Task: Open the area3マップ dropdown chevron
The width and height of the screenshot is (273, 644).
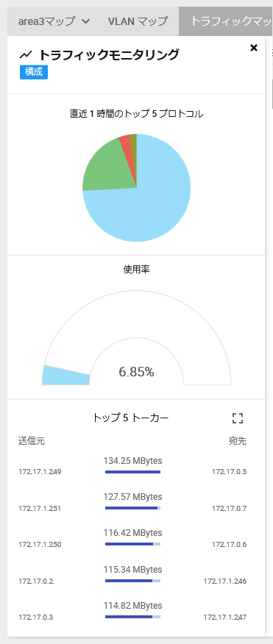Action: pyautogui.click(x=85, y=21)
